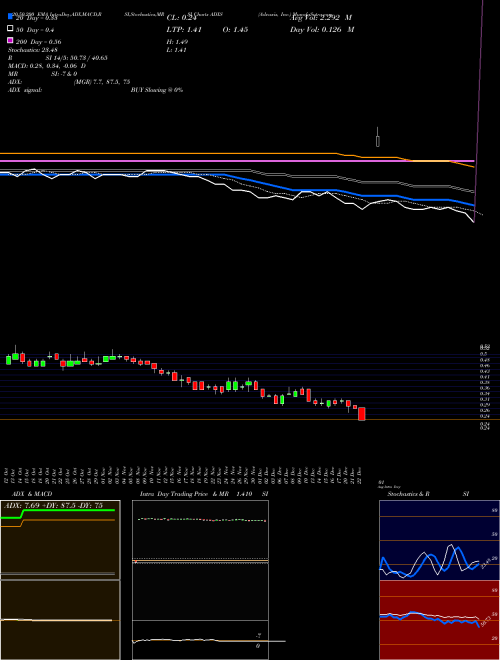Click the MACD values line

click(x=47, y=66)
